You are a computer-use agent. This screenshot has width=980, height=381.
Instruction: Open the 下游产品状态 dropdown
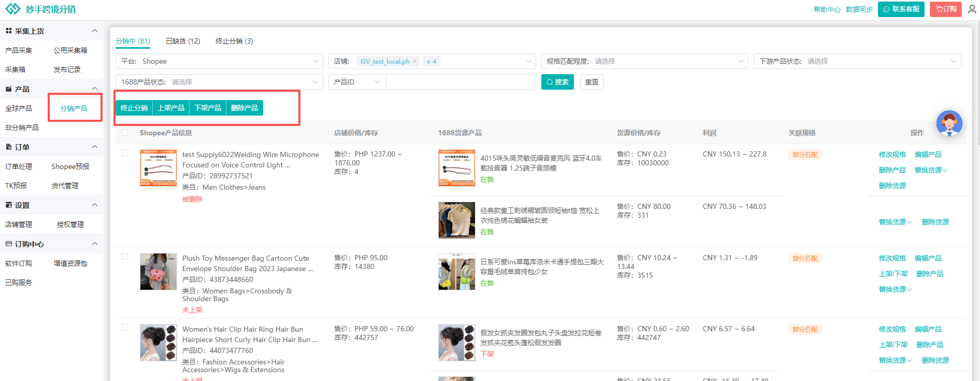pyautogui.click(x=857, y=61)
